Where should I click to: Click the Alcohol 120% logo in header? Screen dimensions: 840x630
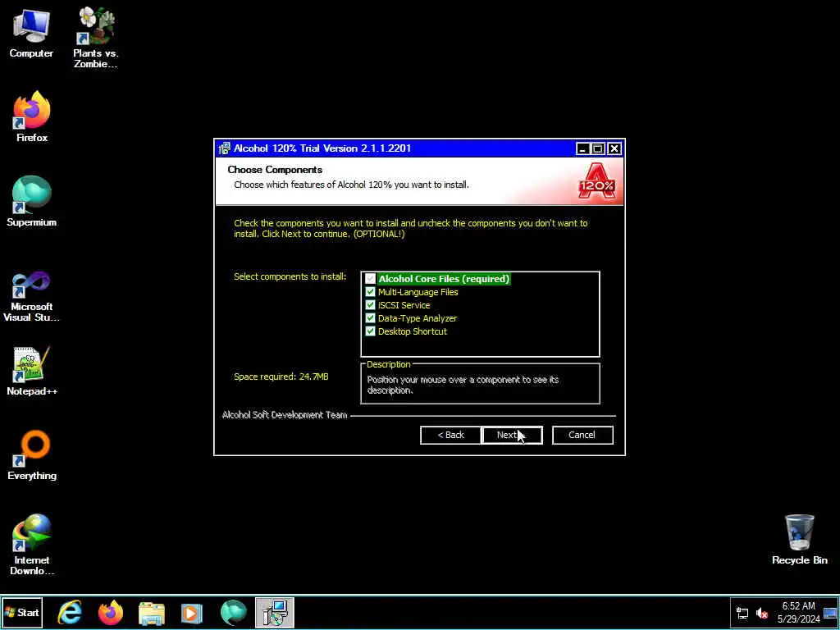pos(596,181)
